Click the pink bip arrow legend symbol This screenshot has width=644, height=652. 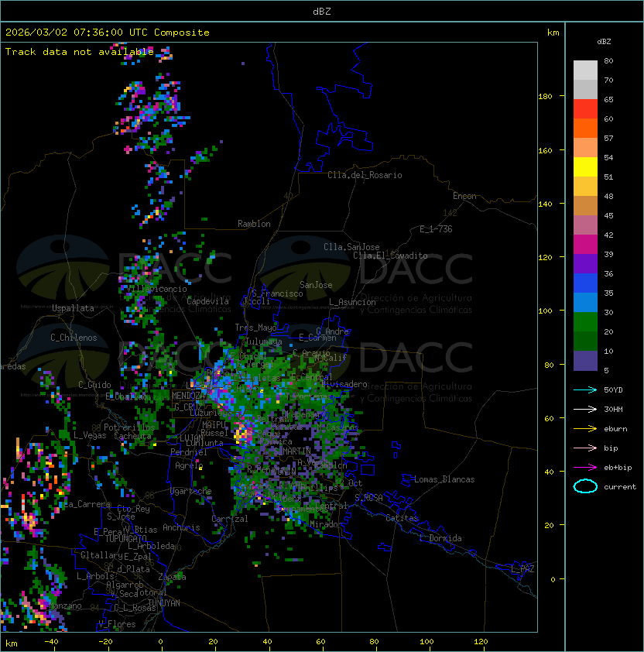click(585, 448)
